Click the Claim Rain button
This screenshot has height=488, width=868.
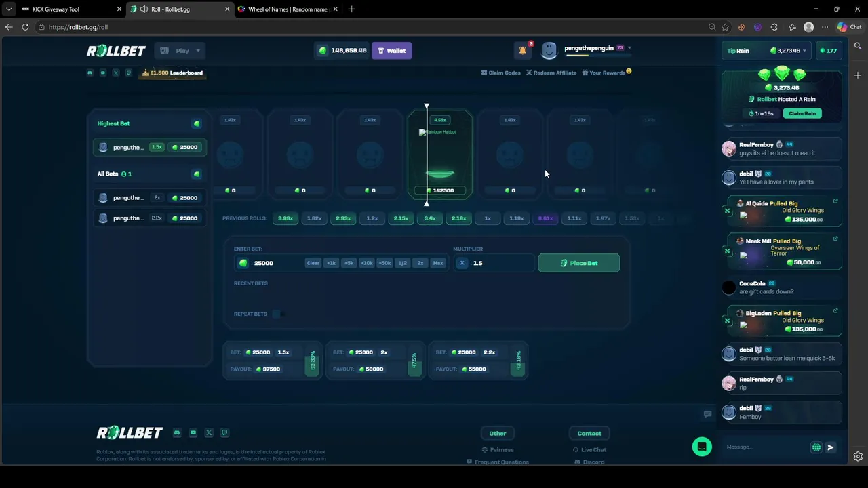[802, 113]
